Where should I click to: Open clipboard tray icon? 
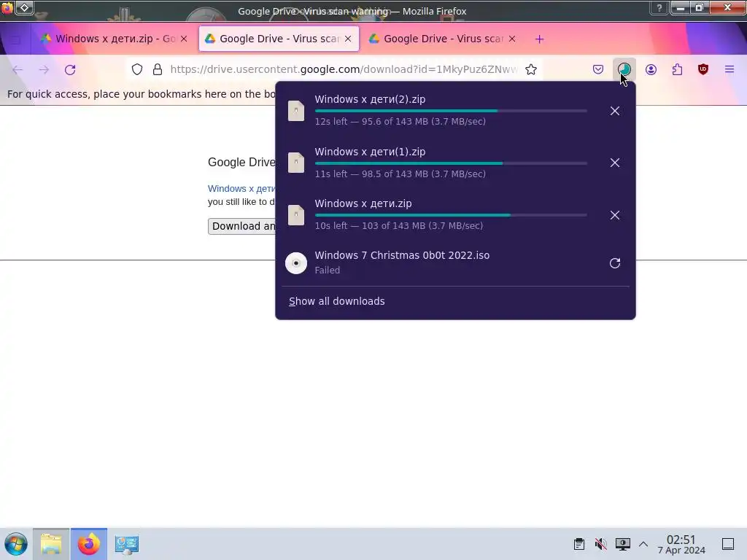pyautogui.click(x=578, y=544)
